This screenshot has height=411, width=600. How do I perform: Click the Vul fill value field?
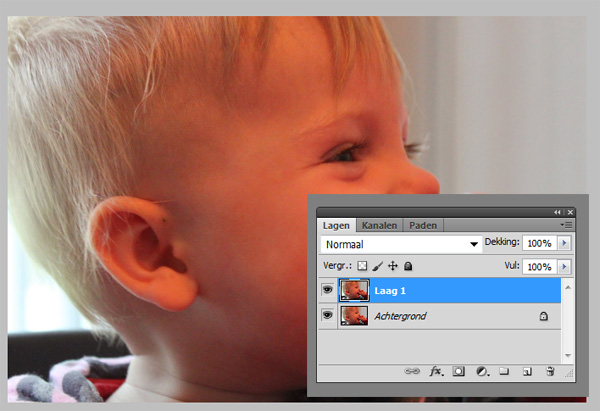click(540, 267)
